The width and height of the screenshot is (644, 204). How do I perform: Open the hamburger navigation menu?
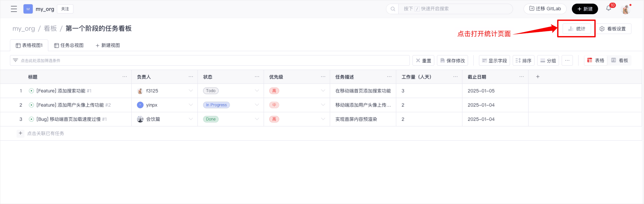pos(14,9)
